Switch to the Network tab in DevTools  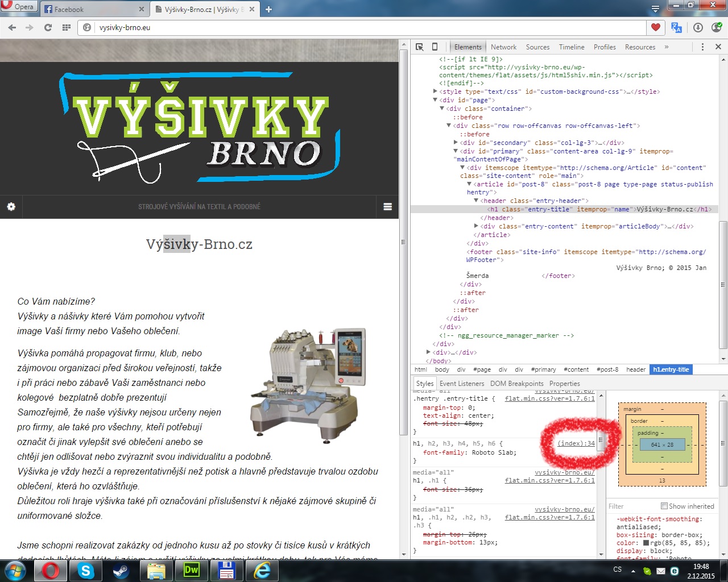tap(503, 47)
